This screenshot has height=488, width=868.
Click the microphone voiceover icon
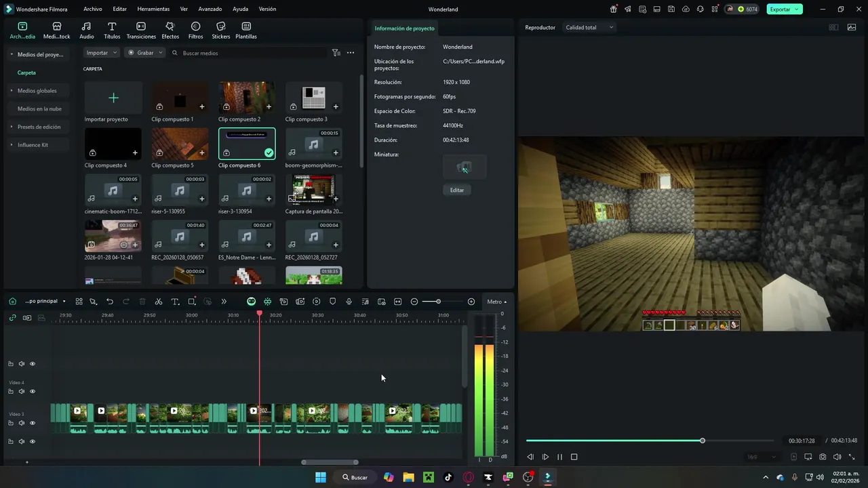349,302
